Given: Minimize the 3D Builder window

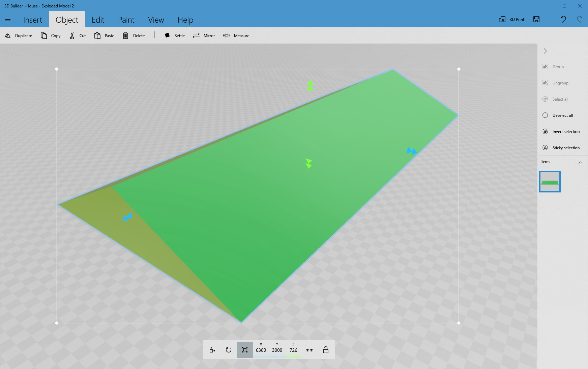Looking at the screenshot, I should [x=549, y=6].
